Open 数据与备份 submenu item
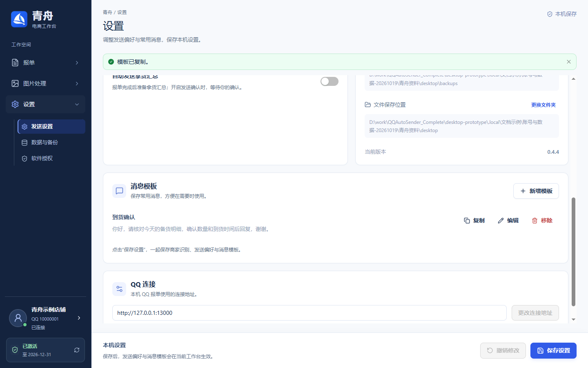This screenshot has width=588, height=368. [51, 143]
